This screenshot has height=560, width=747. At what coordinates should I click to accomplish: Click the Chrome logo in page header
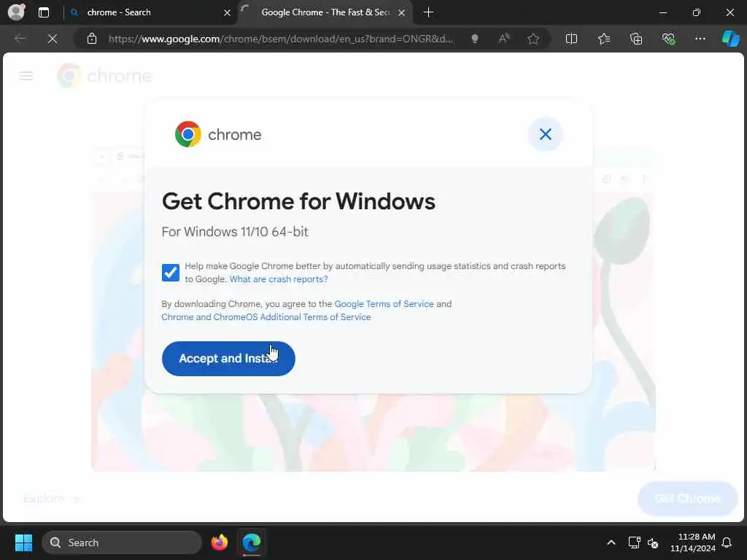(104, 76)
